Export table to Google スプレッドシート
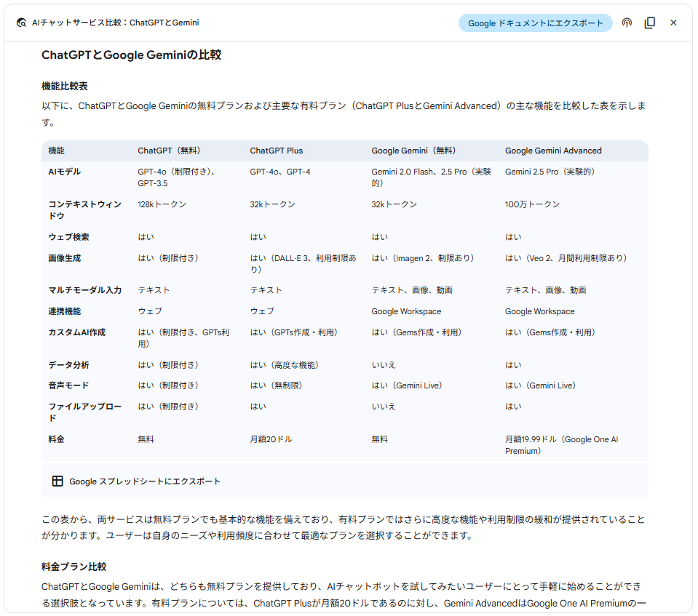Viewport: 698px width, 616px height. tap(145, 481)
